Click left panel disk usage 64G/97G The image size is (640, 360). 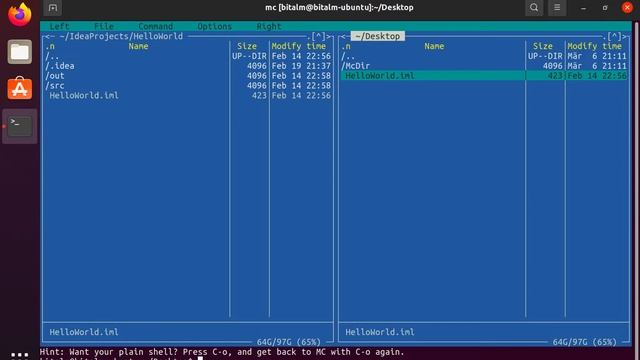pos(289,342)
